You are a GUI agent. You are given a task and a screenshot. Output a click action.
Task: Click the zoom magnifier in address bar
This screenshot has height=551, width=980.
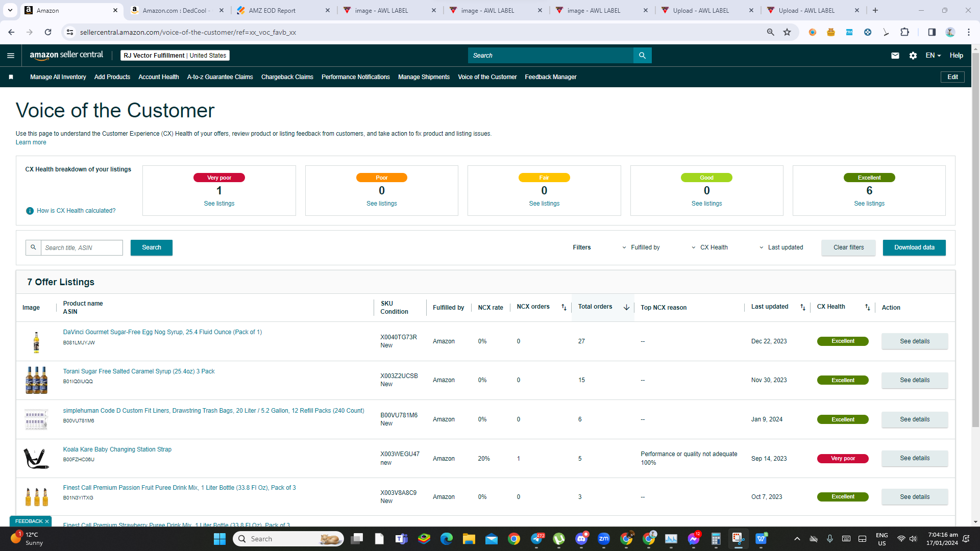(771, 32)
